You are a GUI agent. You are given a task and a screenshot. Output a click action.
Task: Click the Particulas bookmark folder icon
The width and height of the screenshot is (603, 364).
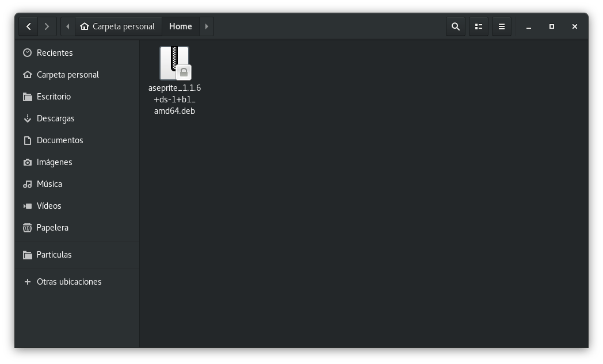pyautogui.click(x=27, y=255)
